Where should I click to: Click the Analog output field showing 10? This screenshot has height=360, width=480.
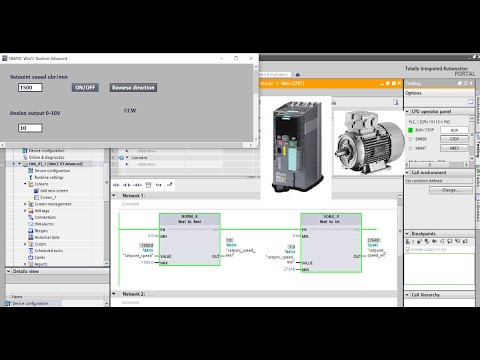[30, 128]
